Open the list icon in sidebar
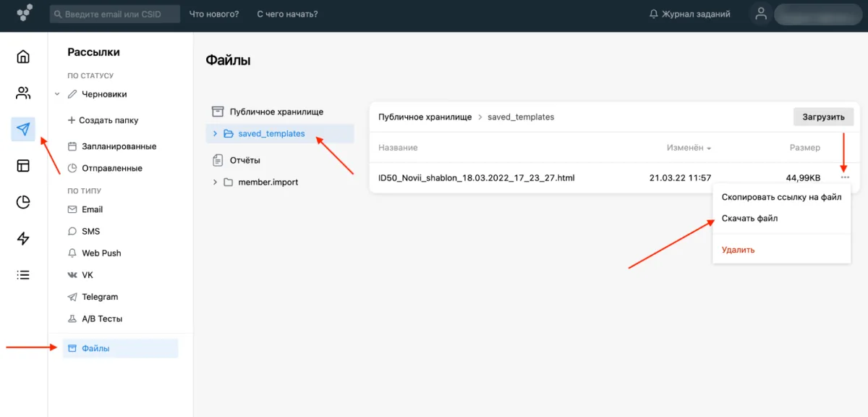Image resolution: width=868 pixels, height=417 pixels. 23,275
